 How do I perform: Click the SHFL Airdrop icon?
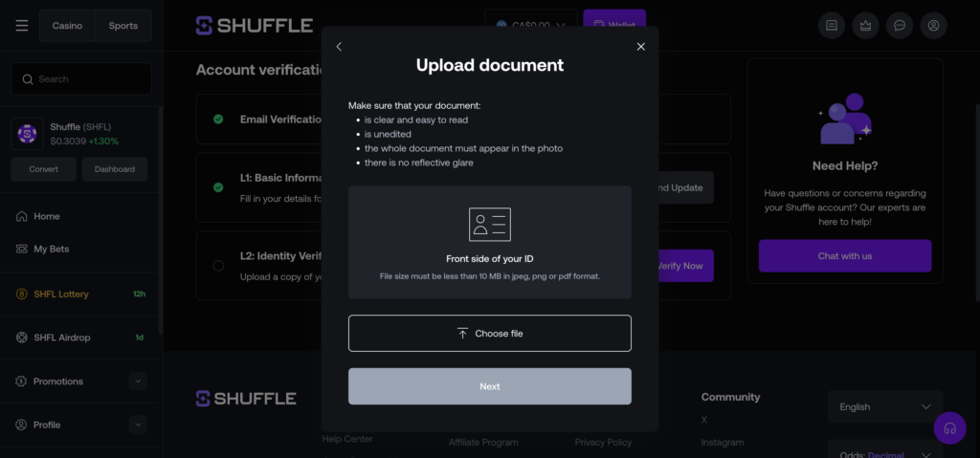pos(21,338)
